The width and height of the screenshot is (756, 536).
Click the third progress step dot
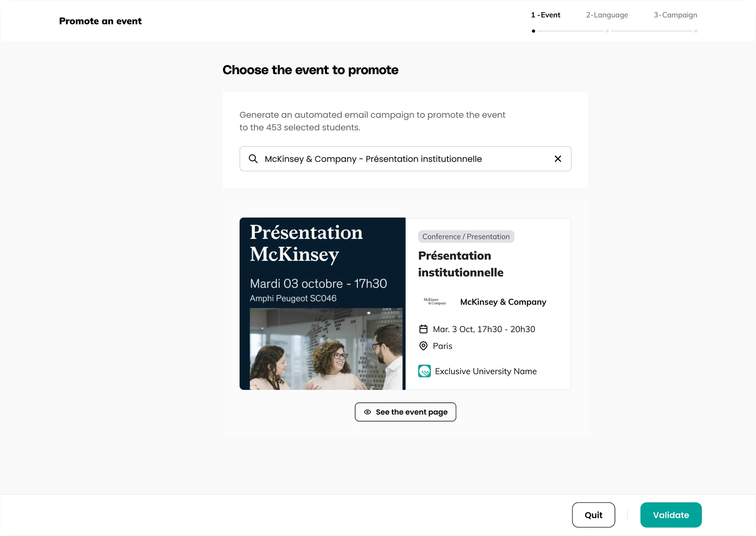coord(695,31)
